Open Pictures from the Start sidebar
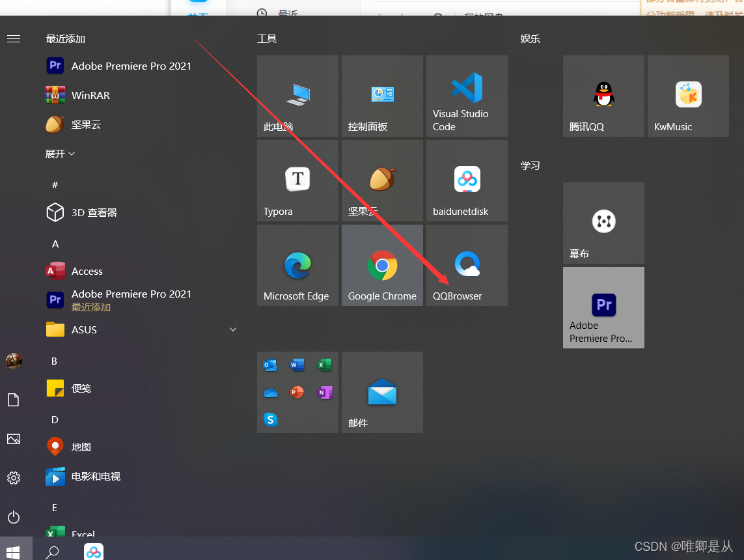 tap(14, 438)
